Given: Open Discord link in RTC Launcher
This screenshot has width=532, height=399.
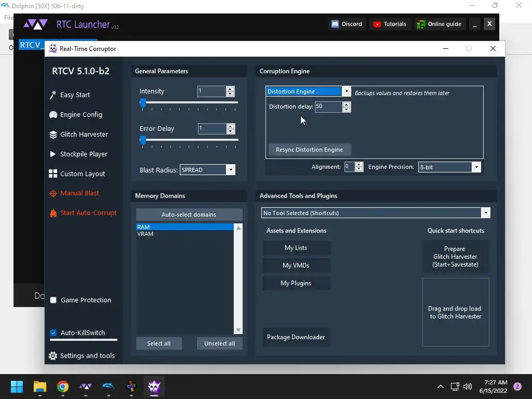Looking at the screenshot, I should [x=347, y=24].
